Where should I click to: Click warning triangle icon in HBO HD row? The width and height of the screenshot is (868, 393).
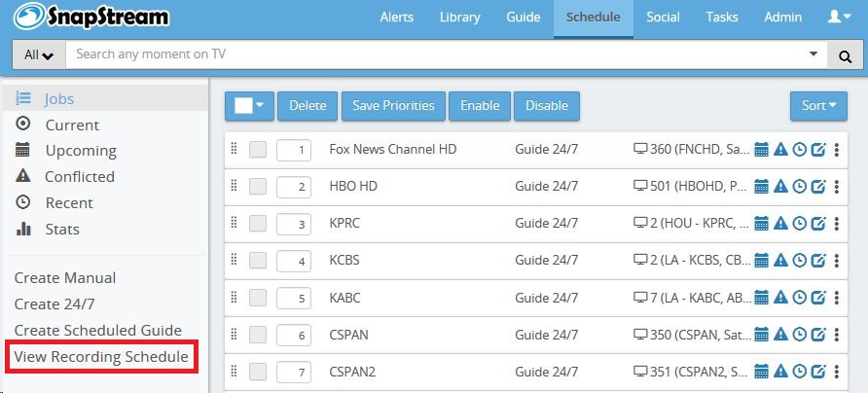point(780,187)
